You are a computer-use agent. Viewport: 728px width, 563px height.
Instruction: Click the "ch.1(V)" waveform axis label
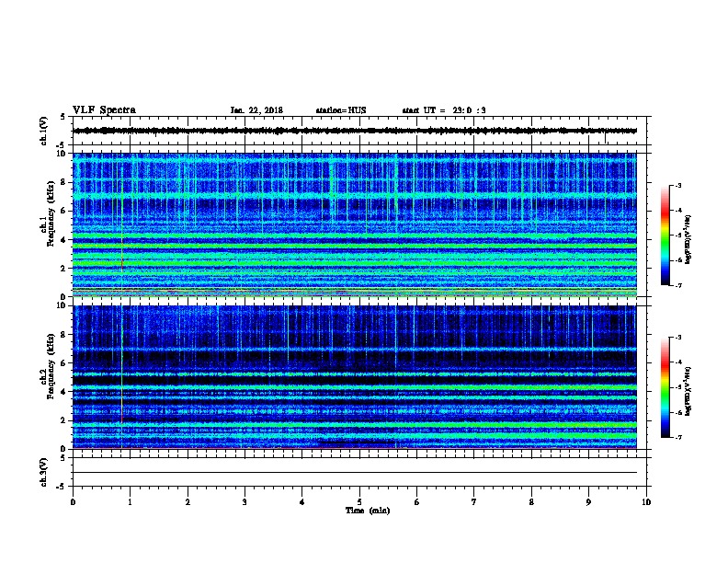[44, 131]
